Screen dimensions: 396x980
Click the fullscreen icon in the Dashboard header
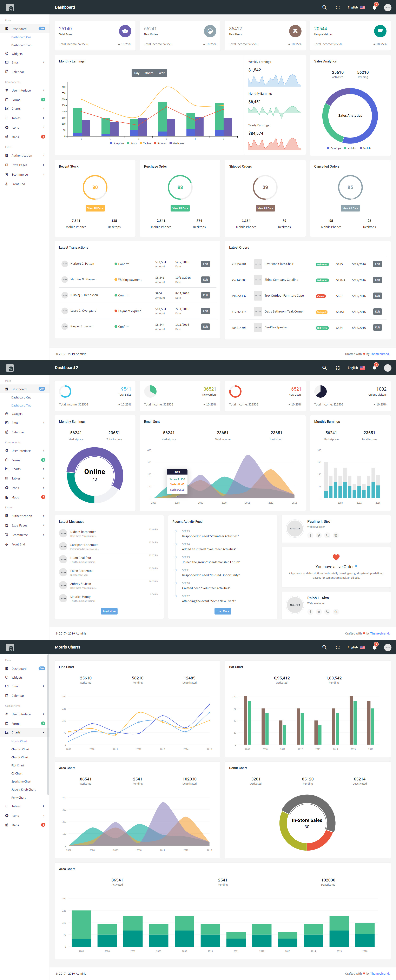(337, 7)
